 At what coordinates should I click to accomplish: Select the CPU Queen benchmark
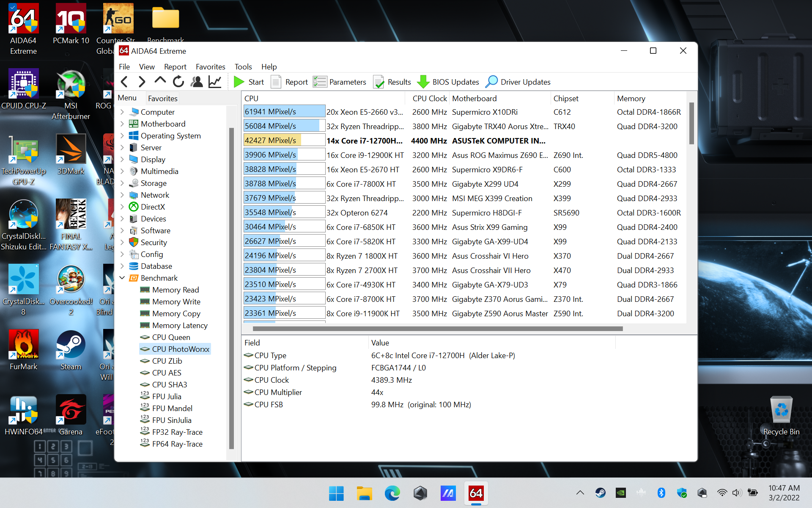tap(171, 337)
